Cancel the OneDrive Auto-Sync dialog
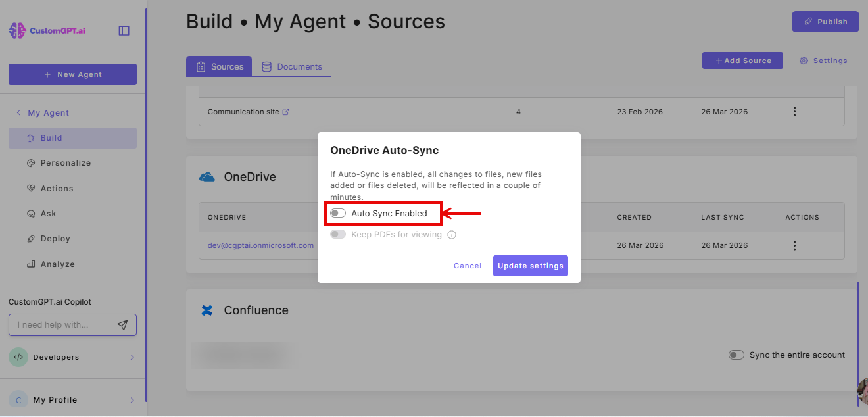The height and width of the screenshot is (417, 868). tap(468, 266)
